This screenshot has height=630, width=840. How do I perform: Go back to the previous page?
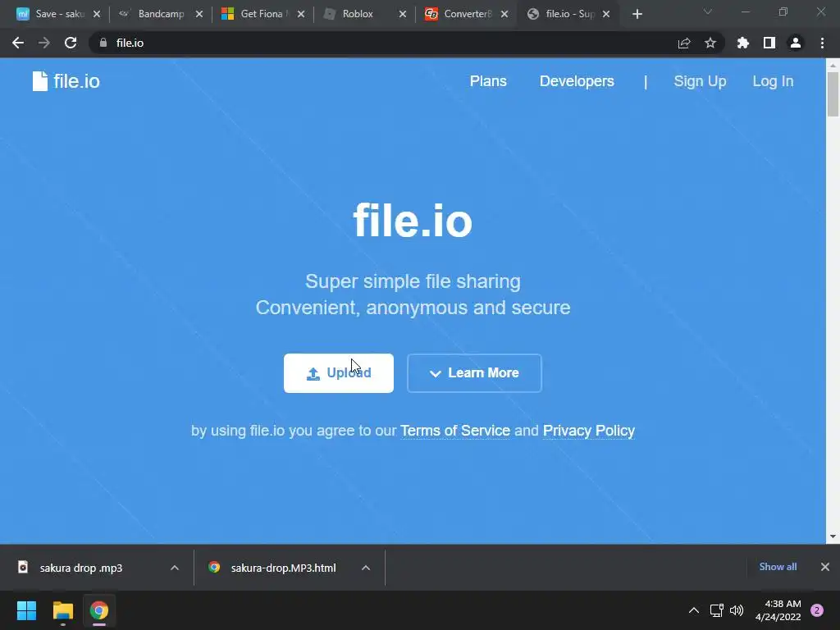pyautogui.click(x=18, y=43)
